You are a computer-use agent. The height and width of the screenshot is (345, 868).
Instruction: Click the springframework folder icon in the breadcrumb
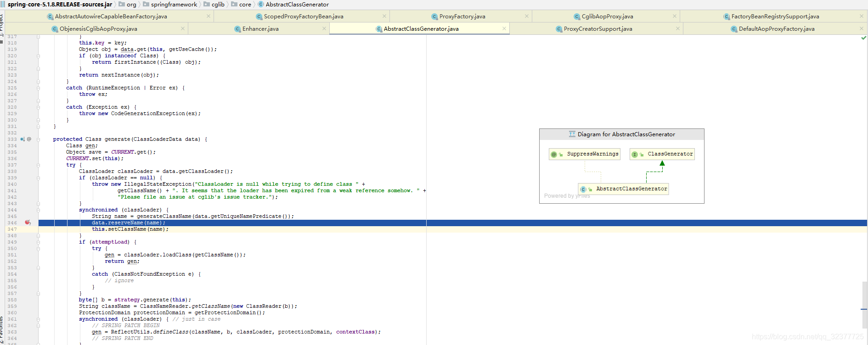[146, 4]
